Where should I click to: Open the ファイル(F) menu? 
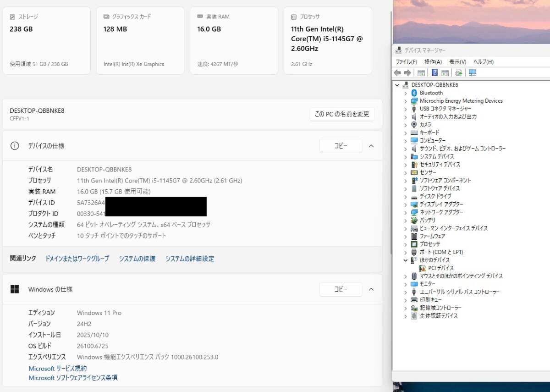pyautogui.click(x=407, y=61)
